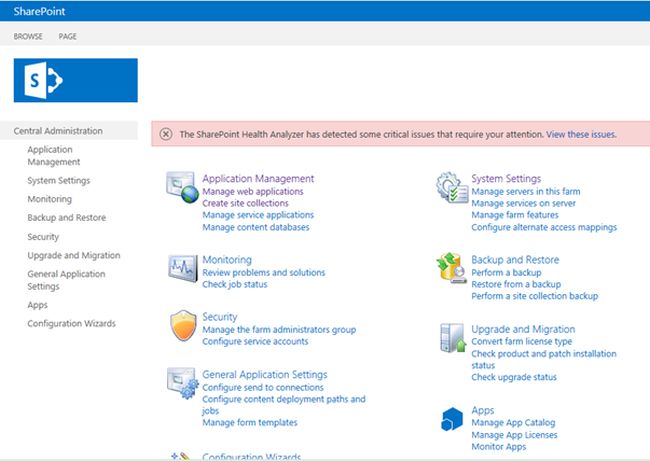
Task: Click Configure send to connections link
Action: pyautogui.click(x=263, y=387)
